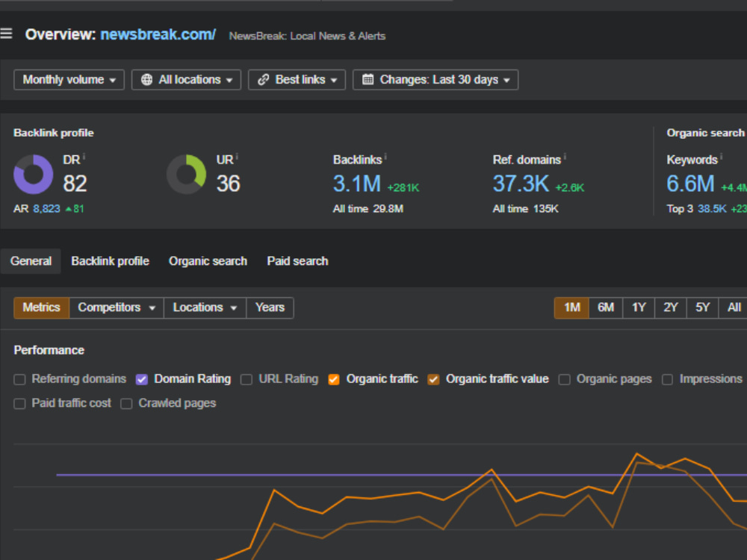Click the DR info icon
The height and width of the screenshot is (560, 747).
[84, 156]
